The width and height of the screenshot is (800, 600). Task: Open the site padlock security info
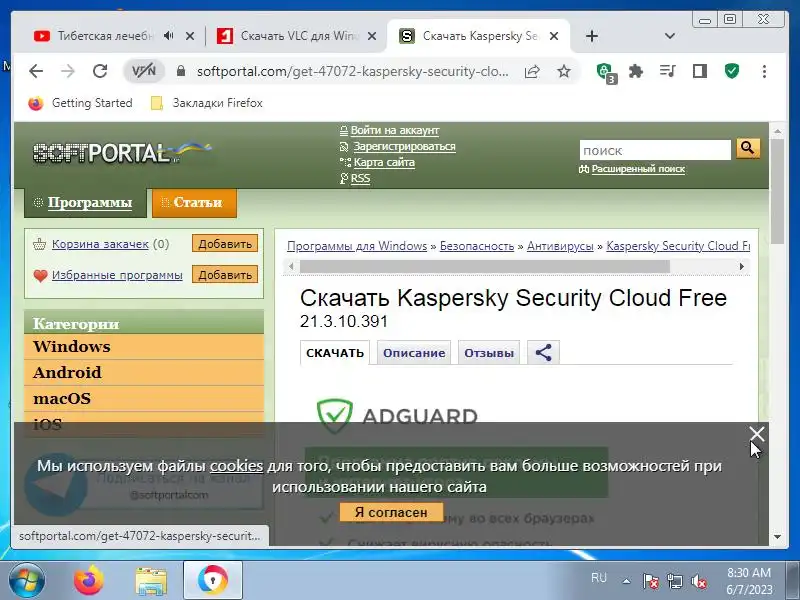[x=181, y=71]
